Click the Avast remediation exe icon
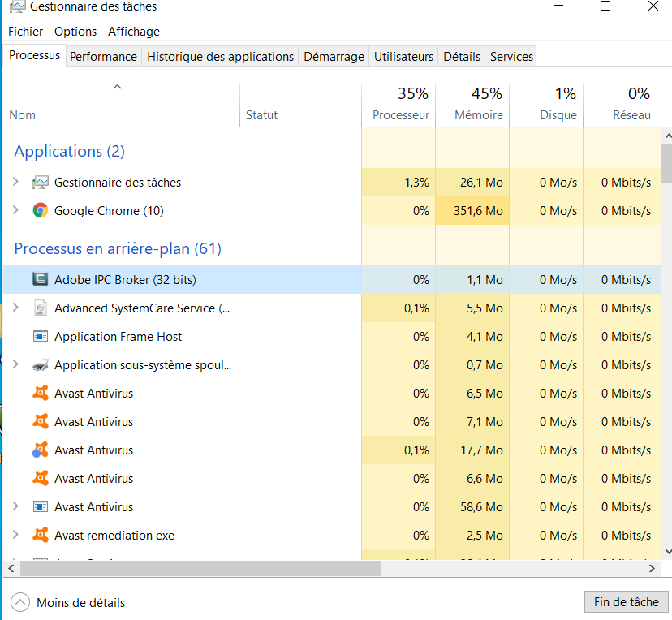The image size is (672, 620). 41,535
